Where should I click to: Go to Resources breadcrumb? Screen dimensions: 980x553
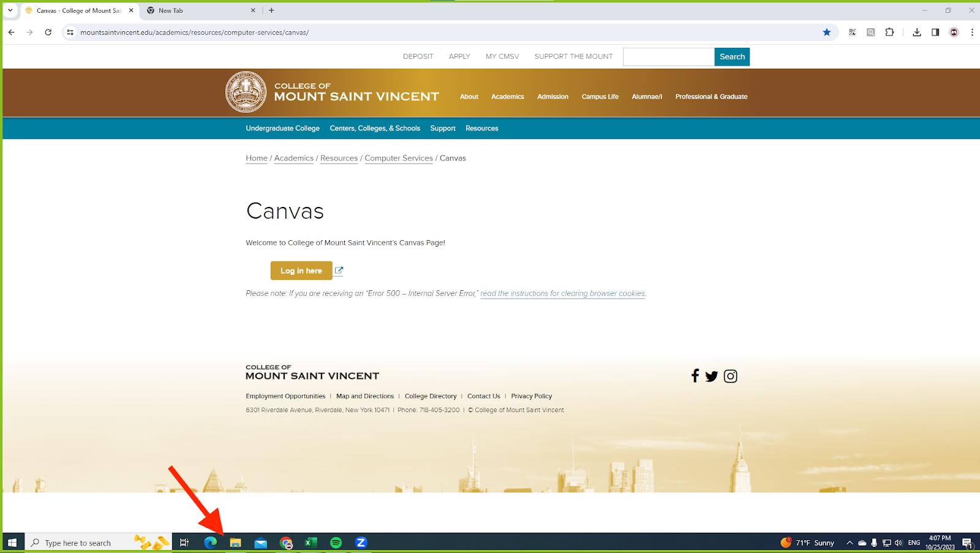point(339,158)
